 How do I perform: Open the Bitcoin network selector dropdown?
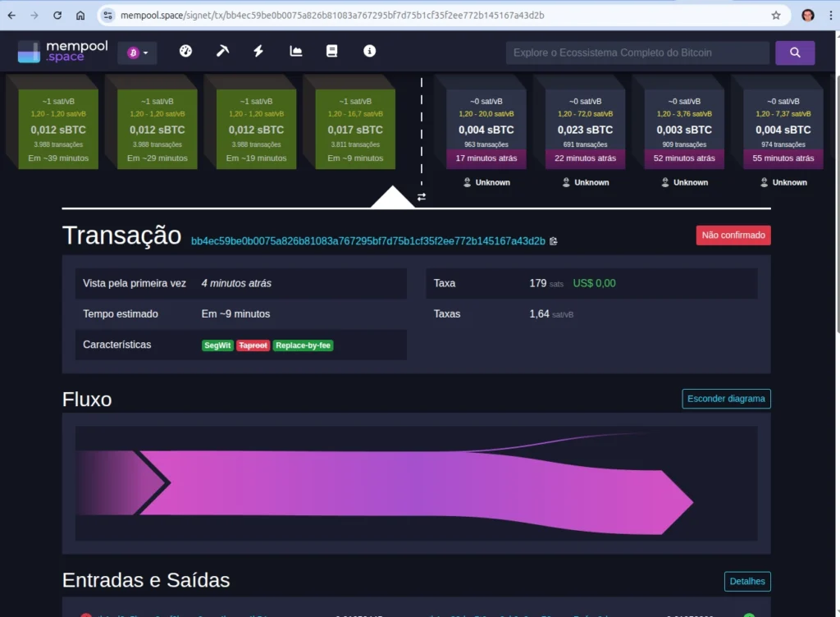coord(137,52)
